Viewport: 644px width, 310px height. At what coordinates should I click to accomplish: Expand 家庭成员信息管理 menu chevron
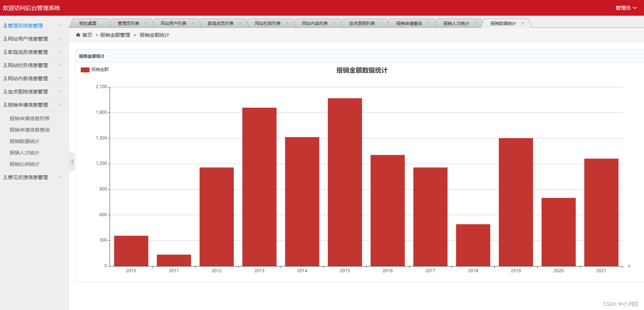click(x=61, y=52)
